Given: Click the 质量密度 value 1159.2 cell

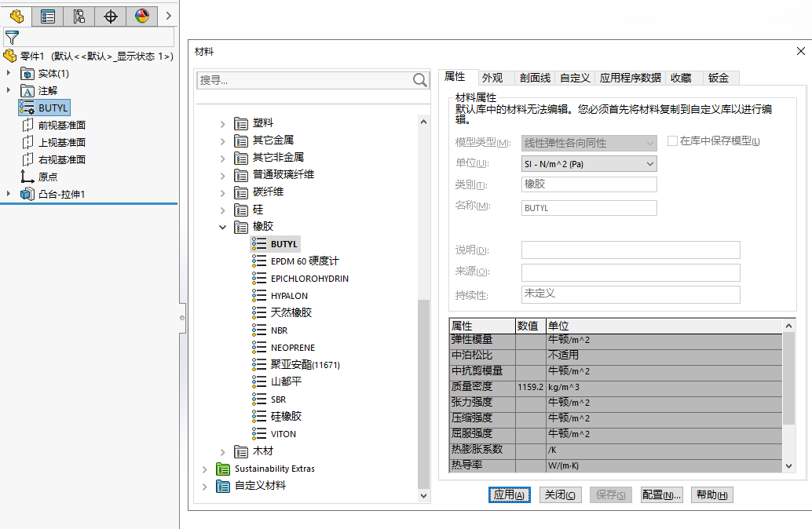Looking at the screenshot, I should pyautogui.click(x=531, y=387).
